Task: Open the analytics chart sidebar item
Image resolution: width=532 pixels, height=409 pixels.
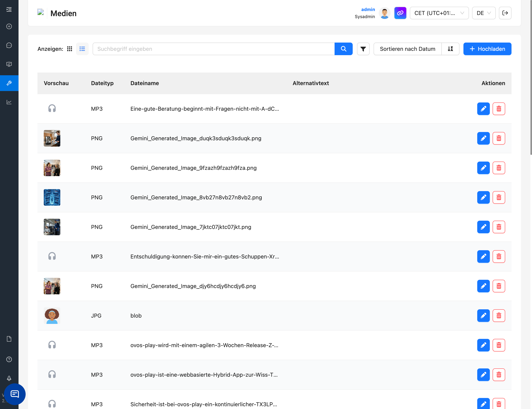Action: [x=9, y=102]
